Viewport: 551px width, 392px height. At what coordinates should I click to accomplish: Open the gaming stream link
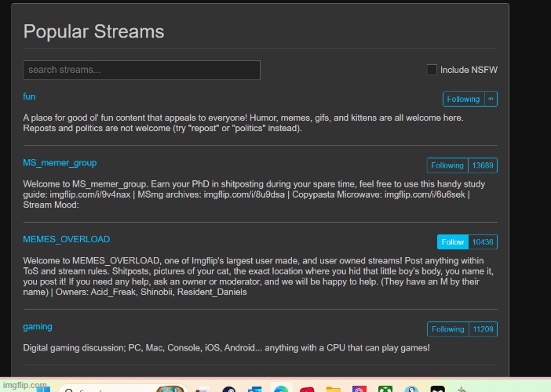pos(38,326)
